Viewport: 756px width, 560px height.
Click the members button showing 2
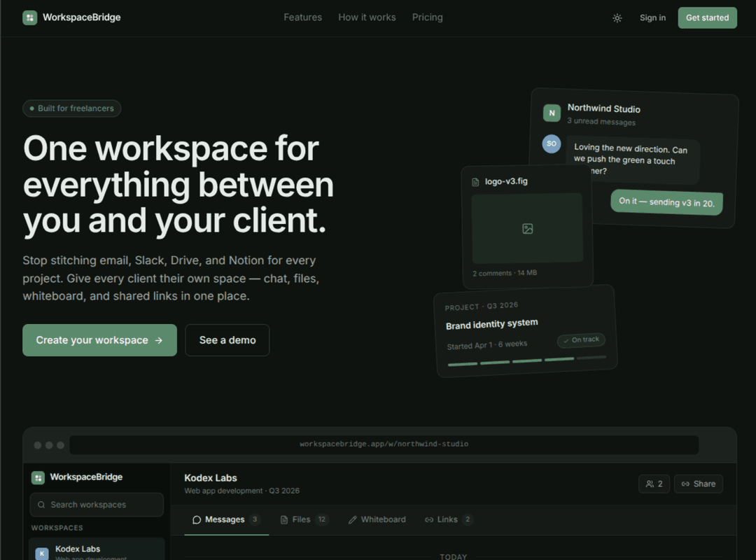654,484
